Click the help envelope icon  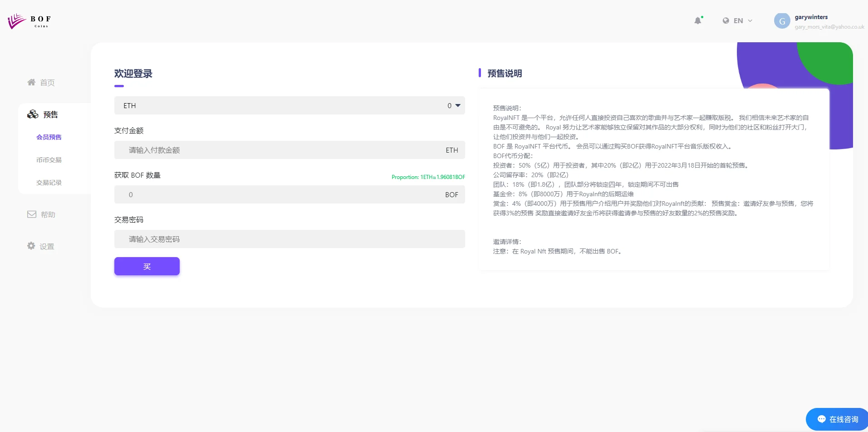32,214
